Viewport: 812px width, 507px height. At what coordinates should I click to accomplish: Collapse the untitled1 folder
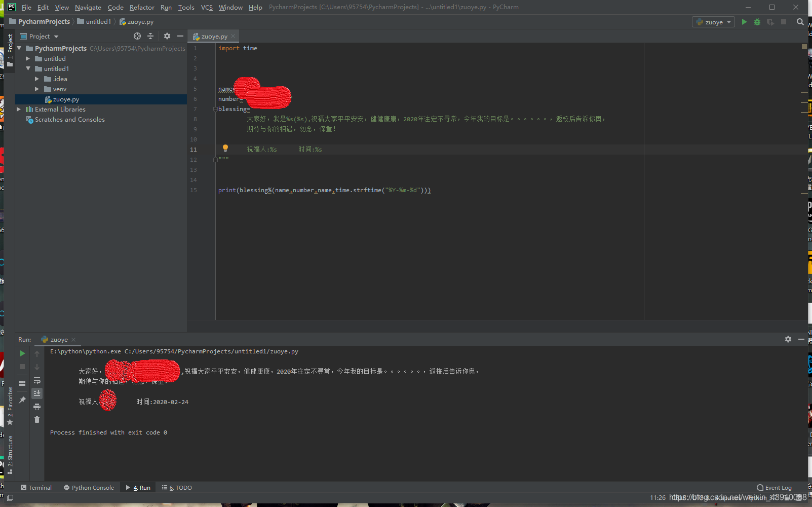(28, 68)
